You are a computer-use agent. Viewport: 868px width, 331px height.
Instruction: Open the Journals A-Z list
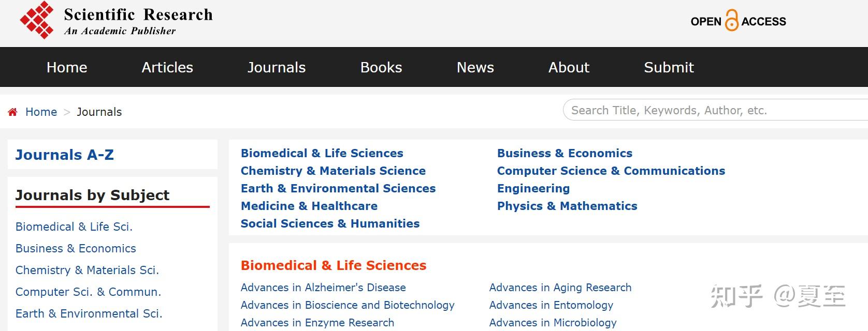pyautogui.click(x=65, y=155)
